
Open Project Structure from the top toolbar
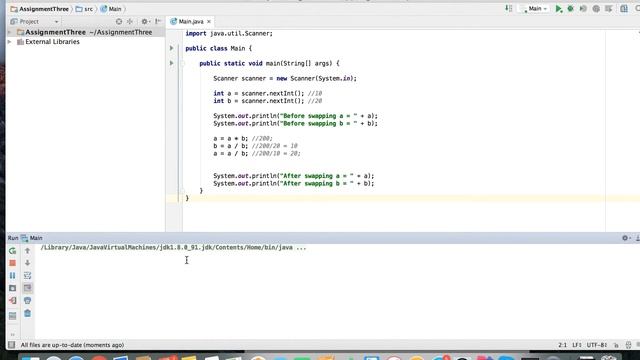pos(624,9)
